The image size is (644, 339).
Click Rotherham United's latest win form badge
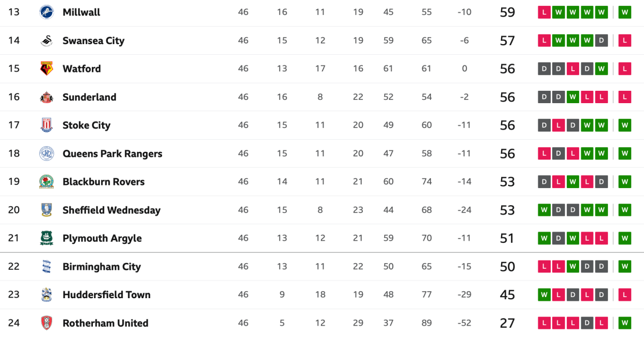[x=624, y=323]
